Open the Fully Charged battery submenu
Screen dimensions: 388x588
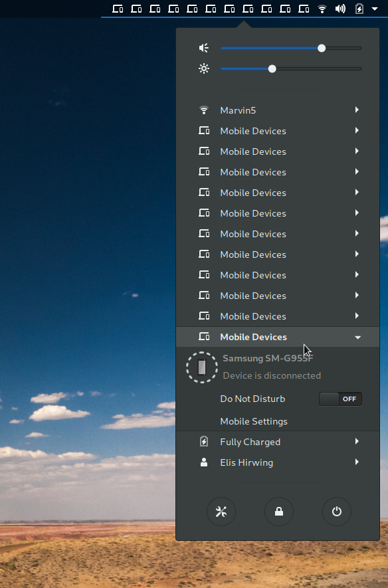(x=278, y=442)
